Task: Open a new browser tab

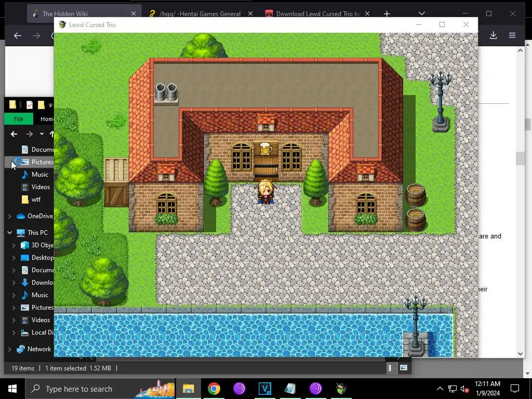Action: pos(387,14)
